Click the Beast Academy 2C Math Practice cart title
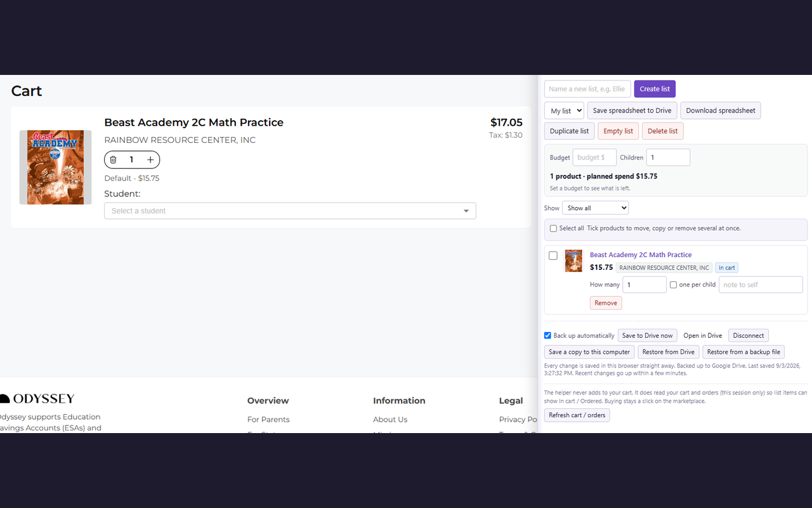 (193, 123)
